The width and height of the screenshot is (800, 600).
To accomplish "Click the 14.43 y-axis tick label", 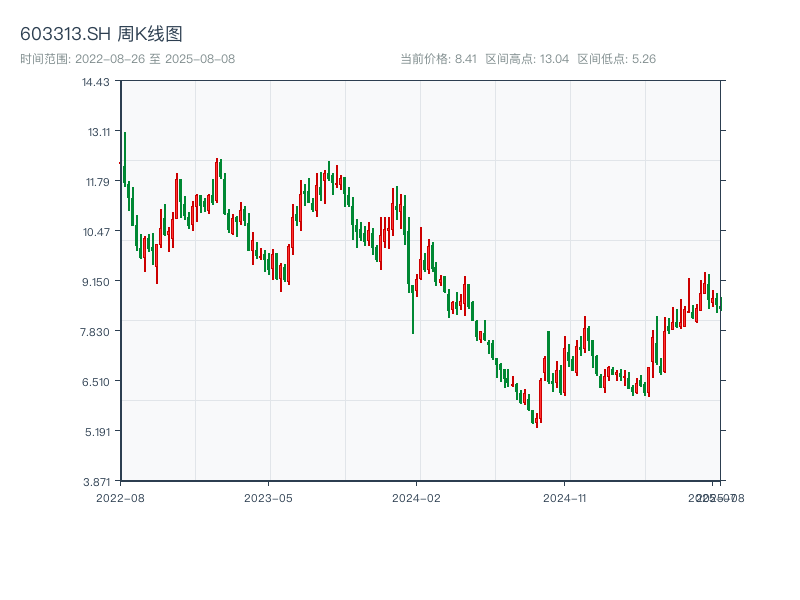I will click(x=96, y=82).
